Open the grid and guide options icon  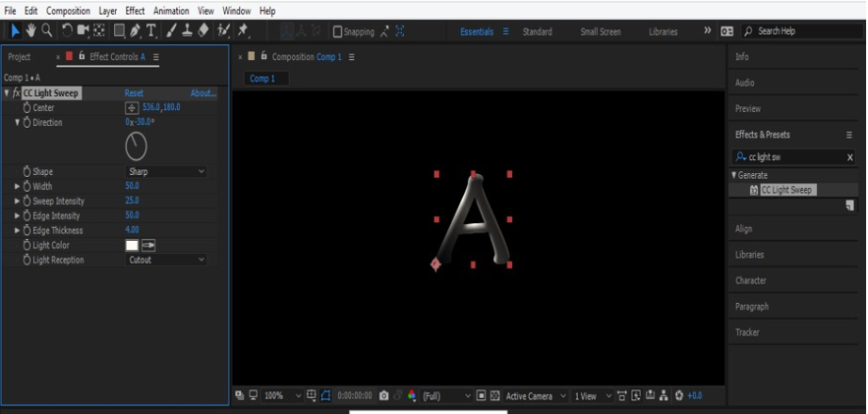pos(311,395)
